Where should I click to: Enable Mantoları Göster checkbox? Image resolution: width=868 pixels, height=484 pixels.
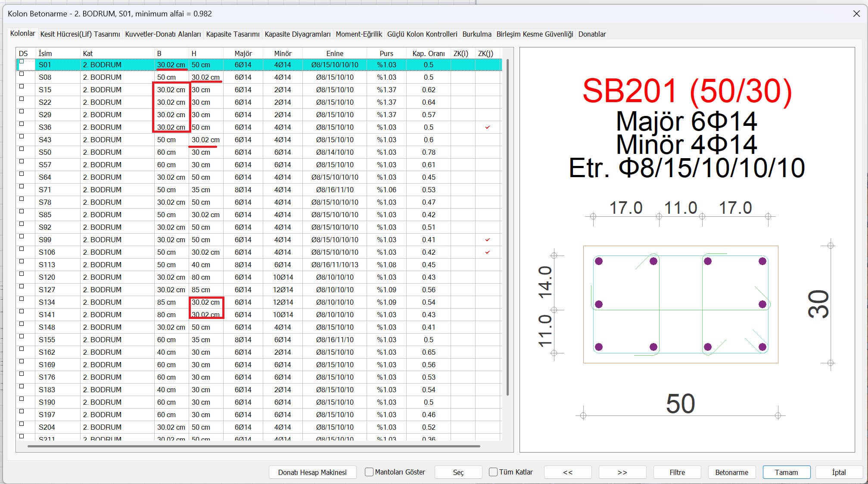click(x=369, y=472)
